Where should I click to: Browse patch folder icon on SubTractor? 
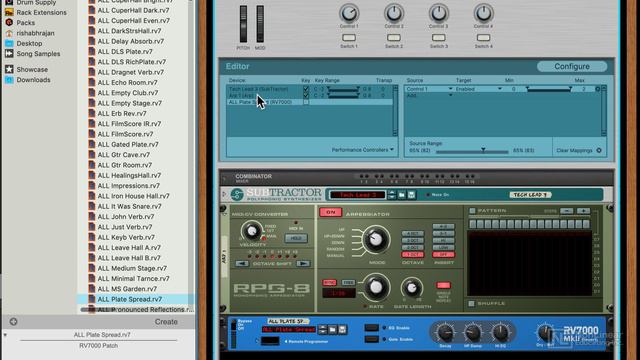pos(402,195)
